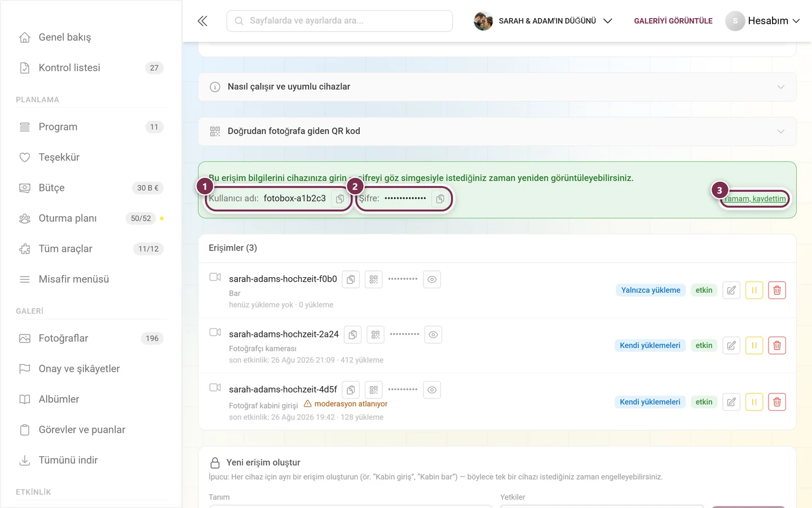Collapse the sidebar with double-chevron icon
The width and height of the screenshot is (812, 508).
pos(202,21)
